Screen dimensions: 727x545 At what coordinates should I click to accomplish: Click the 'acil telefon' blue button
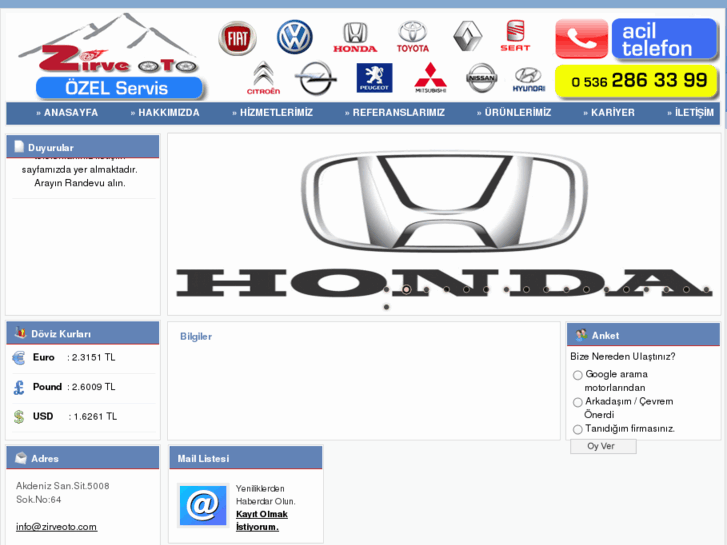pyautogui.click(x=664, y=39)
